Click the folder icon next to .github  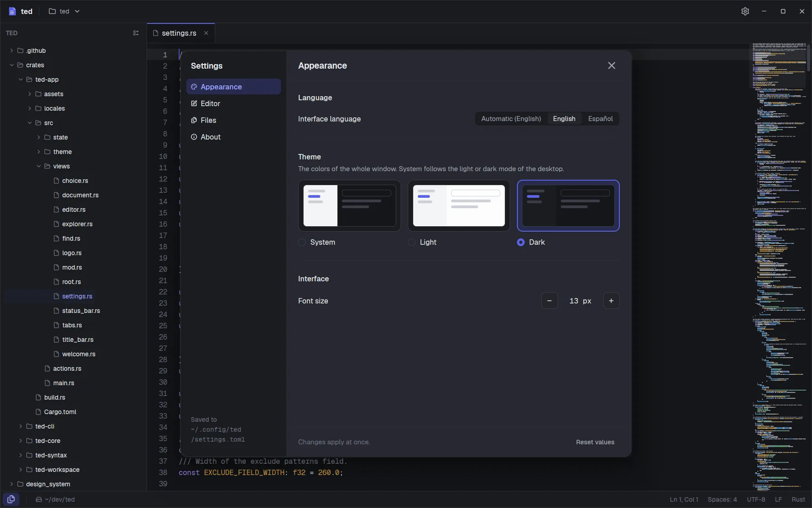coord(20,51)
